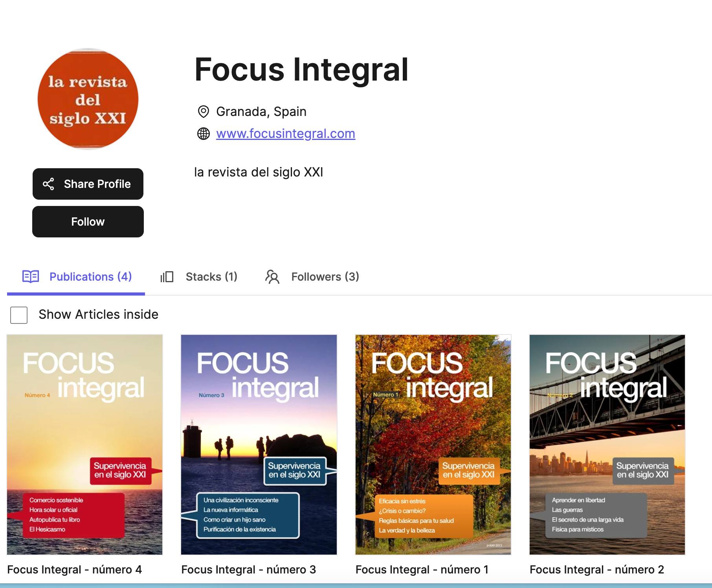Image resolution: width=712 pixels, height=588 pixels.
Task: Open the número 1 autumn trees cover
Action: (x=433, y=444)
